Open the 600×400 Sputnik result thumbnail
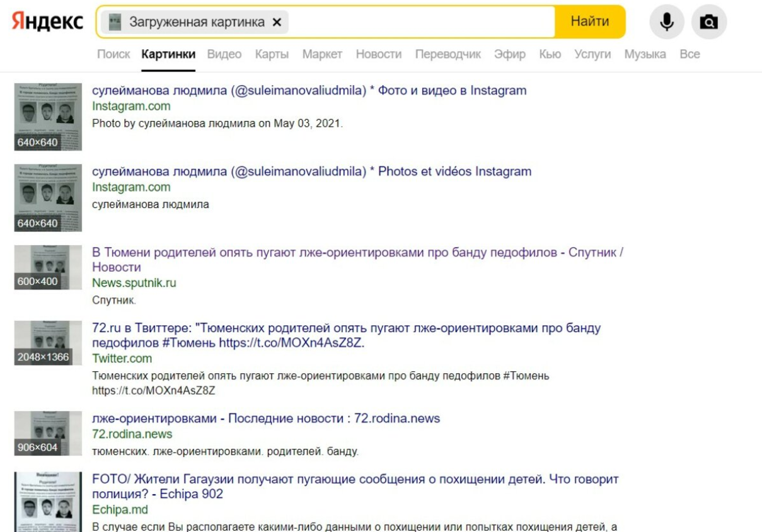The image size is (762, 532). (x=48, y=267)
